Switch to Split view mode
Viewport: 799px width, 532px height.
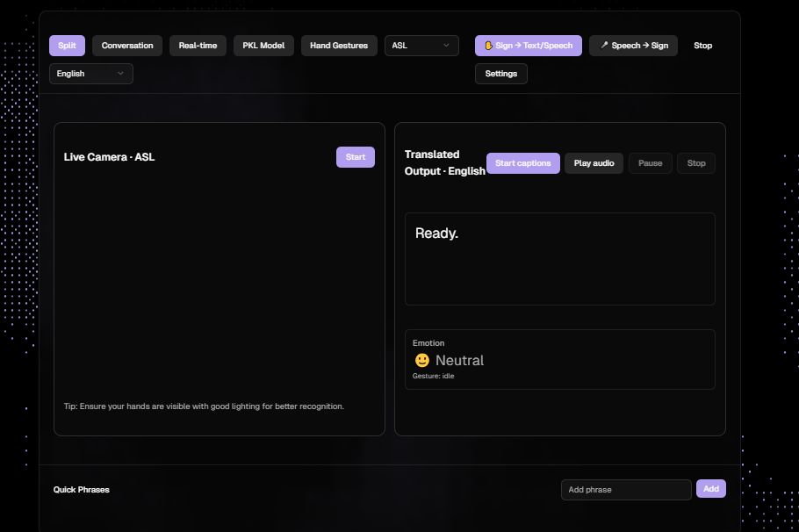67,46
